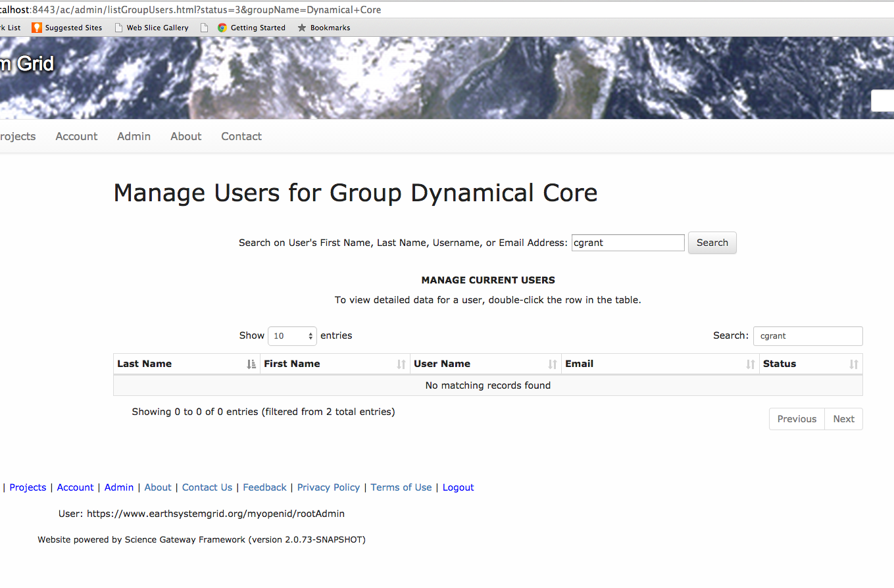Click the Previous pagination button
The height and width of the screenshot is (588, 894).
[797, 419]
